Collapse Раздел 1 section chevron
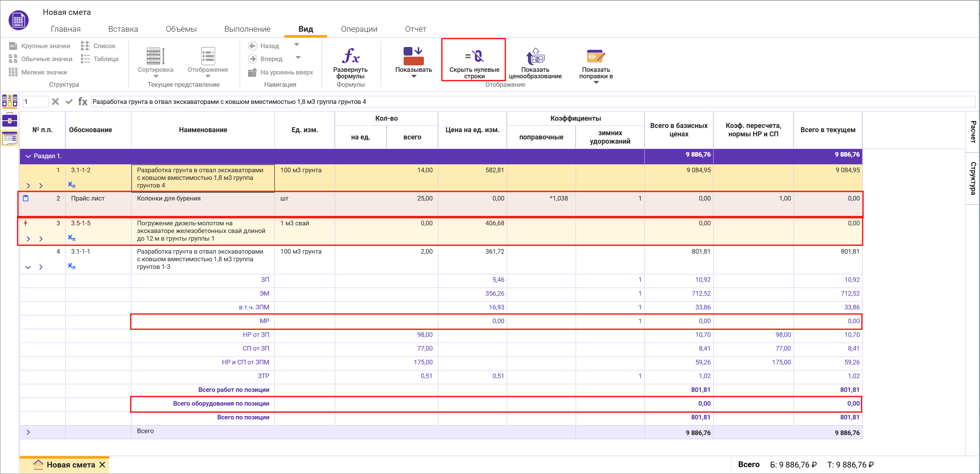Image resolution: width=980 pixels, height=474 pixels. 28,156
